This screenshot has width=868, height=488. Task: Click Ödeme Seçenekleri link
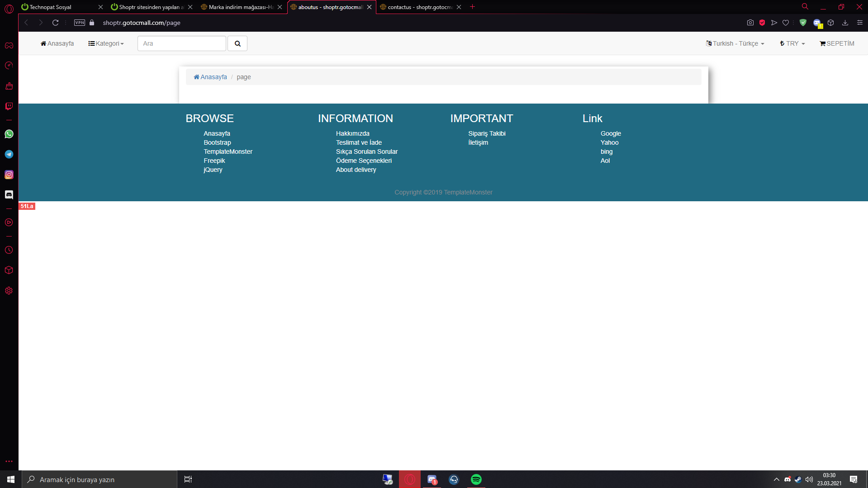tap(364, 161)
